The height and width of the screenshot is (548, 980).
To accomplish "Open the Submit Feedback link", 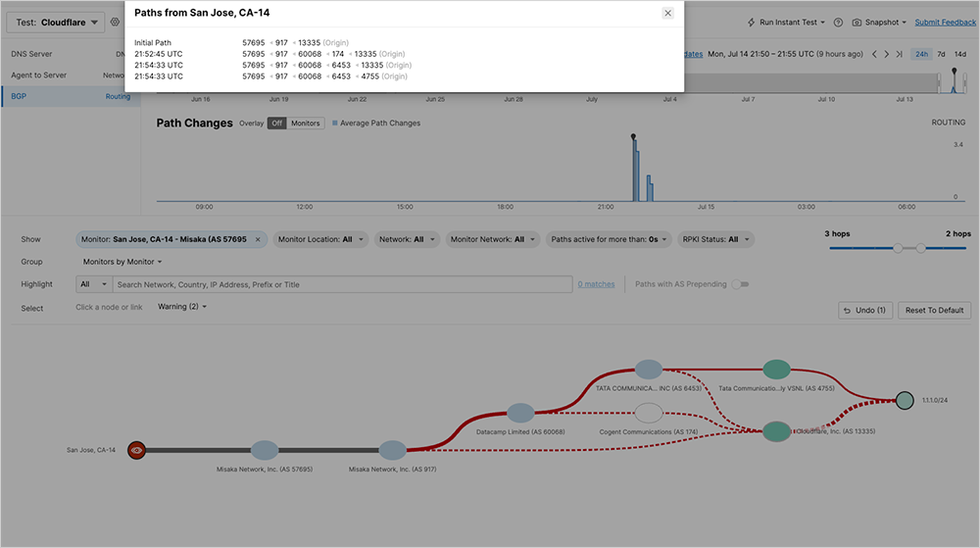I will tap(945, 22).
